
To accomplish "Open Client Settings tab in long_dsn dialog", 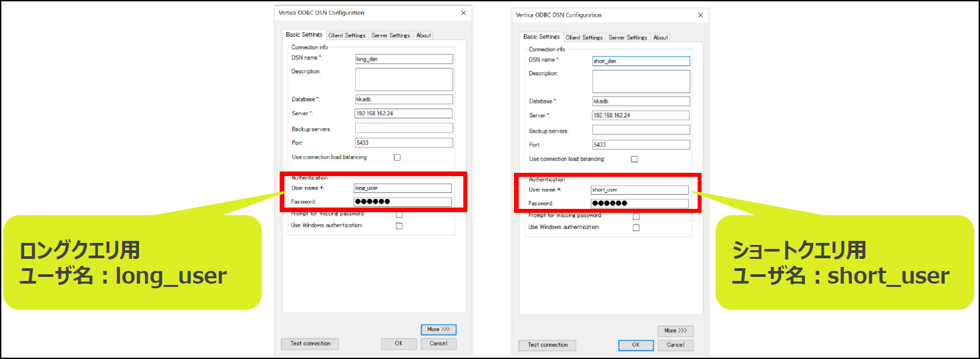I will pos(346,35).
